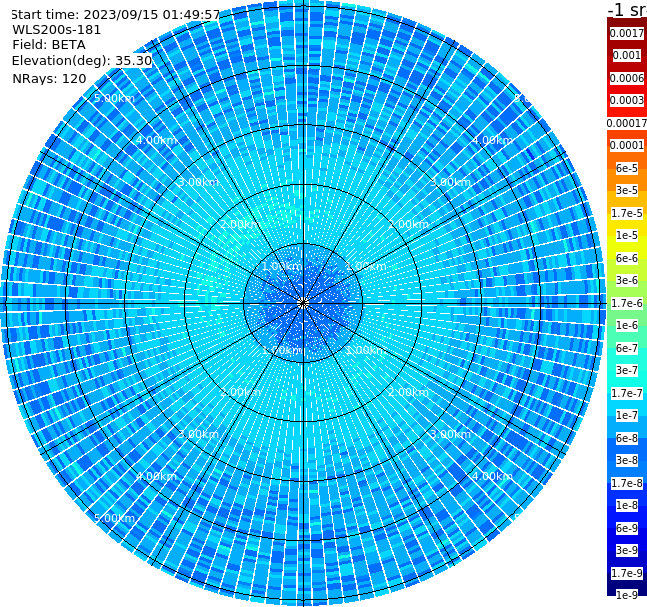Pick the 1e-8 colorbar value
Viewport: 647px width, 607px height.
627,505
